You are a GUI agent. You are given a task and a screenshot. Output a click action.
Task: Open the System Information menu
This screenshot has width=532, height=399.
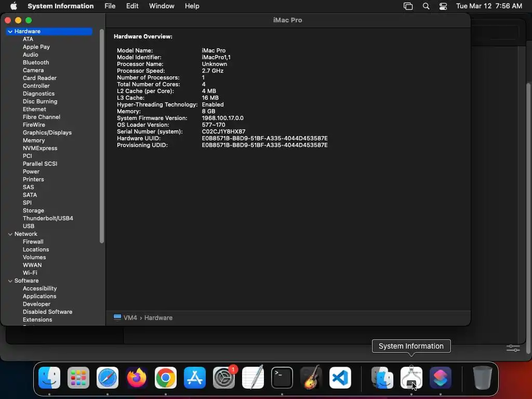click(60, 6)
